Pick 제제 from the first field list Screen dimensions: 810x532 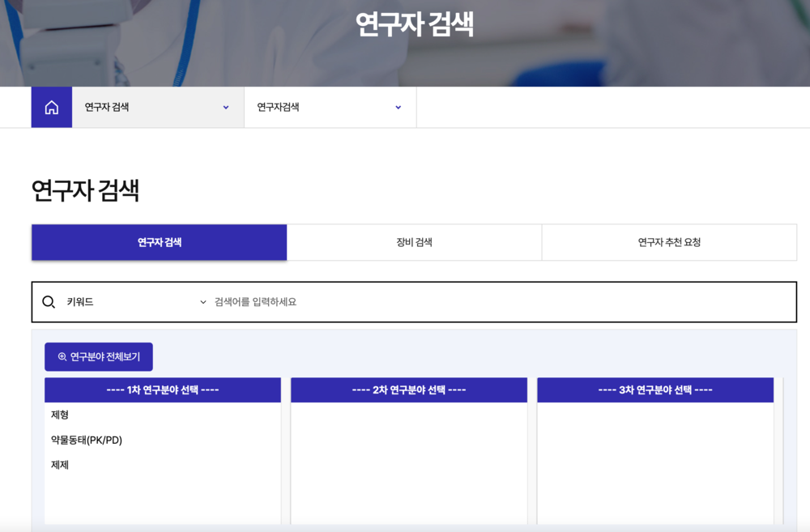60,465
